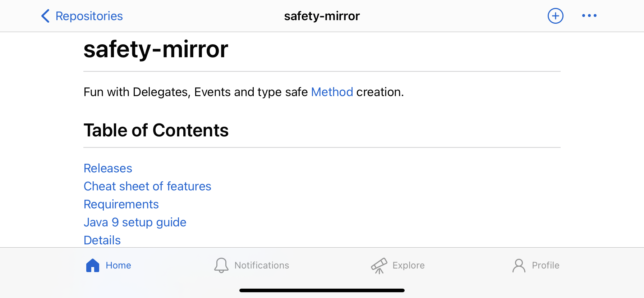The height and width of the screenshot is (298, 644).
Task: Open the add menu via plus icon
Action: [x=555, y=16]
